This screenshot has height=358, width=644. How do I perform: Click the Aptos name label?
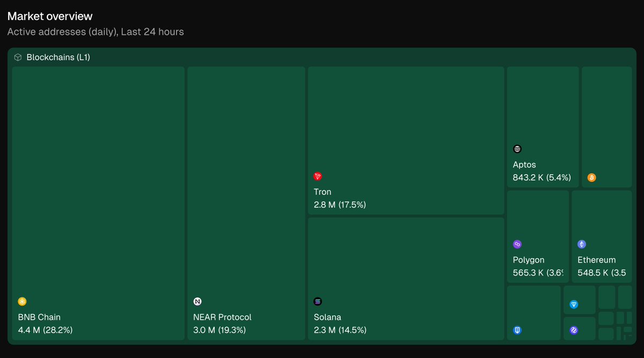pos(524,165)
